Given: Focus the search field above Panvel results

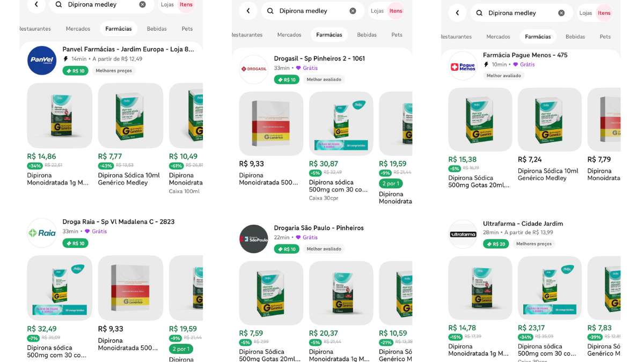Looking at the screenshot, I should [99, 4].
